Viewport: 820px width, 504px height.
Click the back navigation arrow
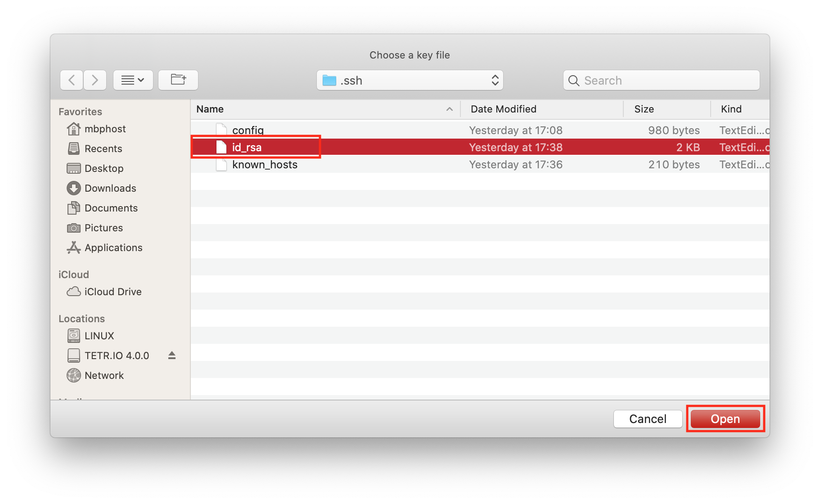72,80
